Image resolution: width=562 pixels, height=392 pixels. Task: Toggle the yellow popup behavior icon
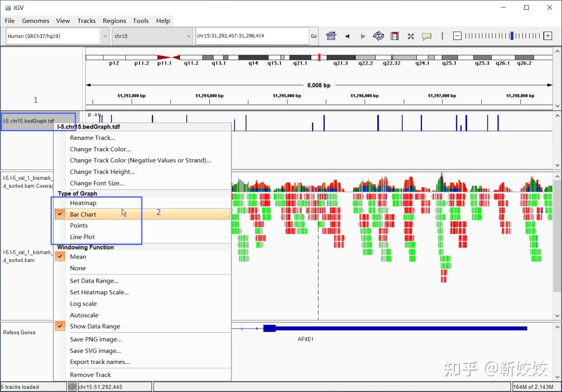click(426, 36)
